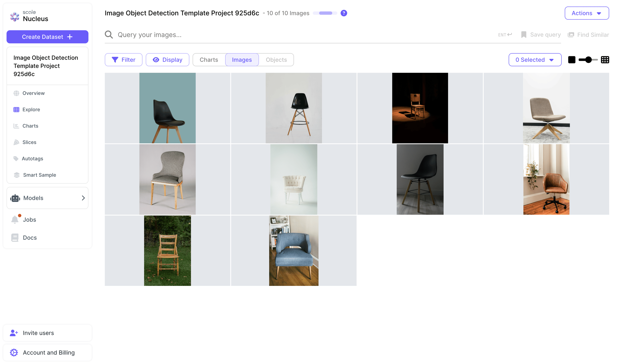Open Account and Billing settings gear
This screenshot has width=619, height=364.
pyautogui.click(x=14, y=352)
